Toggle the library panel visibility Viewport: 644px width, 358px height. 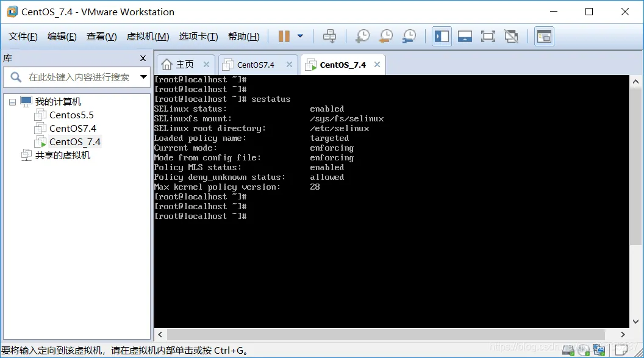tap(442, 37)
